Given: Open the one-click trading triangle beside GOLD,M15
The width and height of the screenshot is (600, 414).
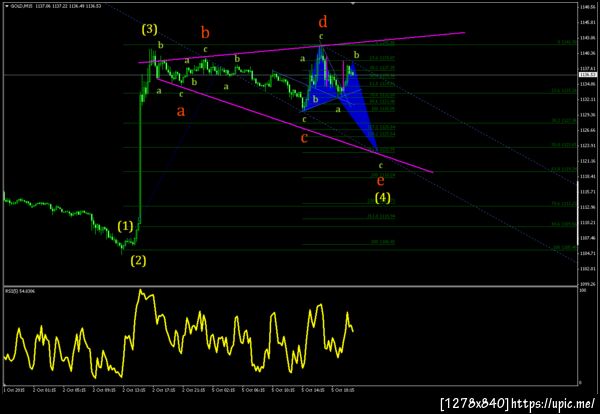Looking at the screenshot, I should (x=7, y=6).
